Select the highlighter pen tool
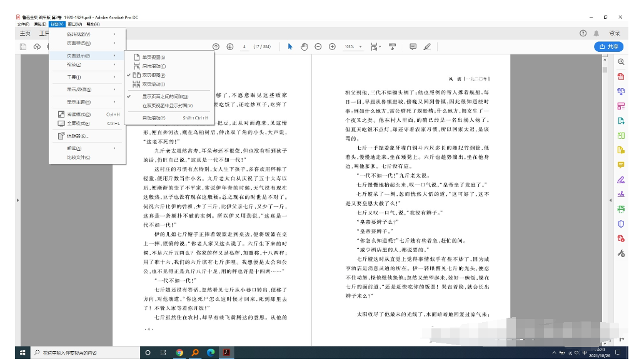Image resolution: width=644 pixels, height=364 pixels. [427, 47]
